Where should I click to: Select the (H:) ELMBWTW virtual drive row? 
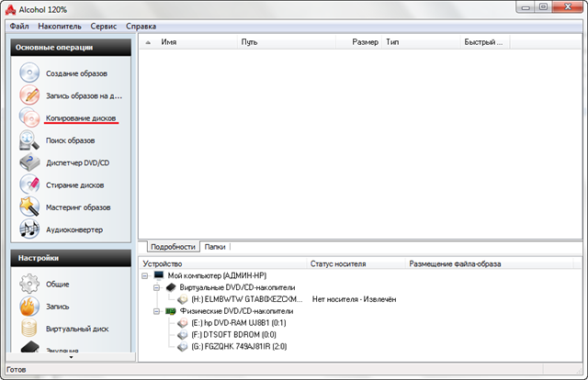[x=246, y=299]
